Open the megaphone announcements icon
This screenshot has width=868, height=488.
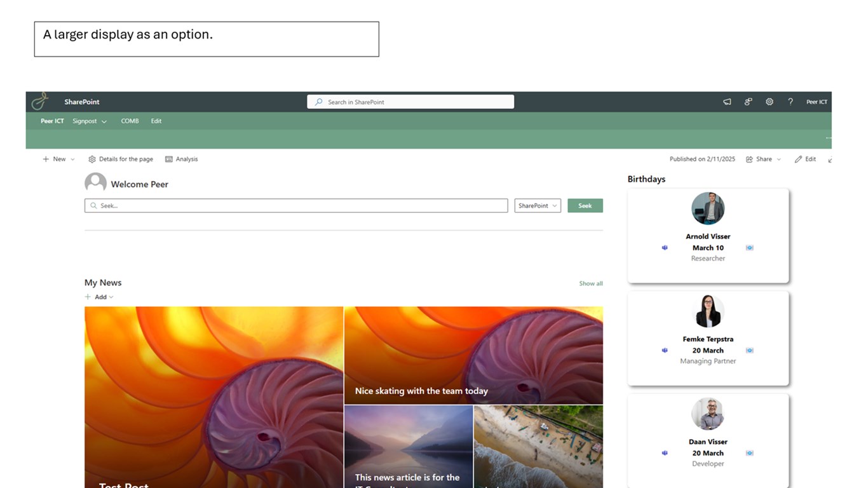727,102
